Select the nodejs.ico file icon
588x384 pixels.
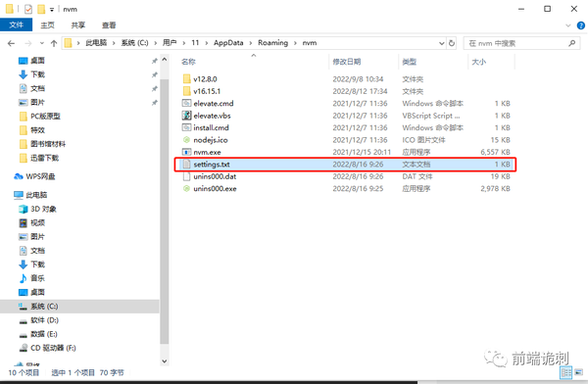click(x=187, y=140)
